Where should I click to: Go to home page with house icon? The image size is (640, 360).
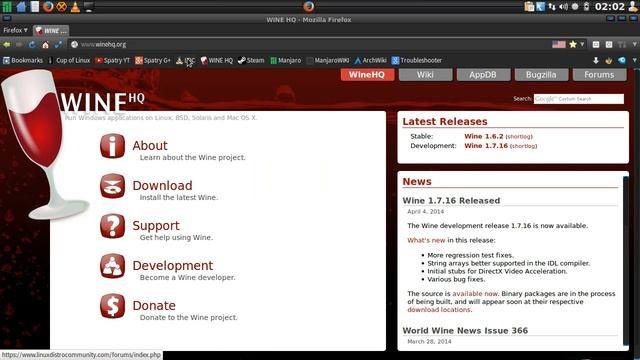coord(45,44)
